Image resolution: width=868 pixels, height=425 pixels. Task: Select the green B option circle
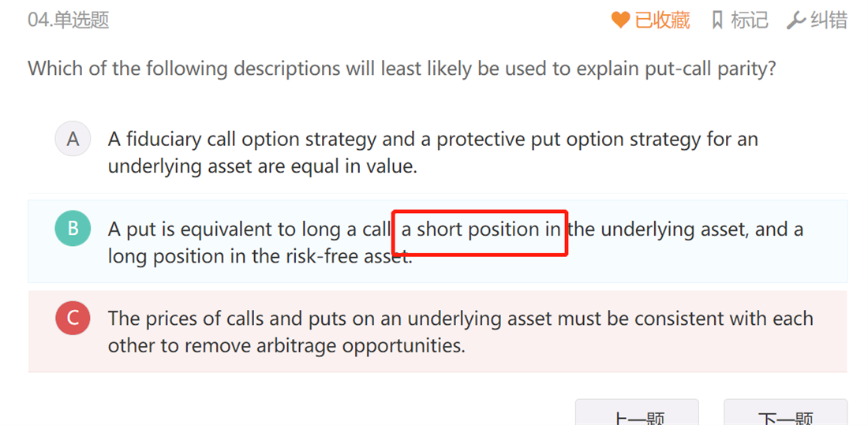(x=73, y=229)
